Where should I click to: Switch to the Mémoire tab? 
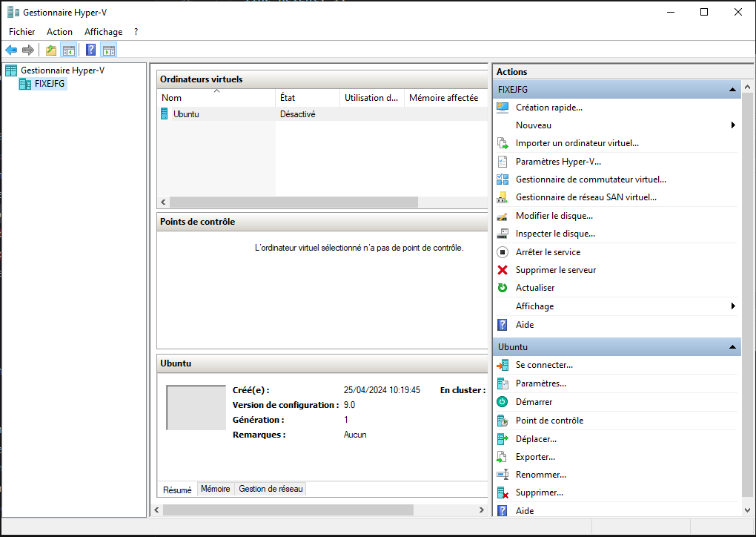click(x=216, y=489)
